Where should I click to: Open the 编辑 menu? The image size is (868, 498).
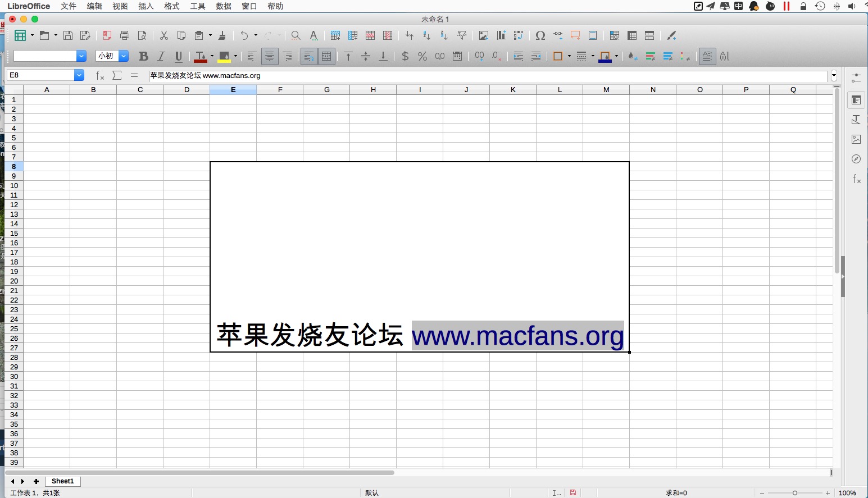pos(94,6)
